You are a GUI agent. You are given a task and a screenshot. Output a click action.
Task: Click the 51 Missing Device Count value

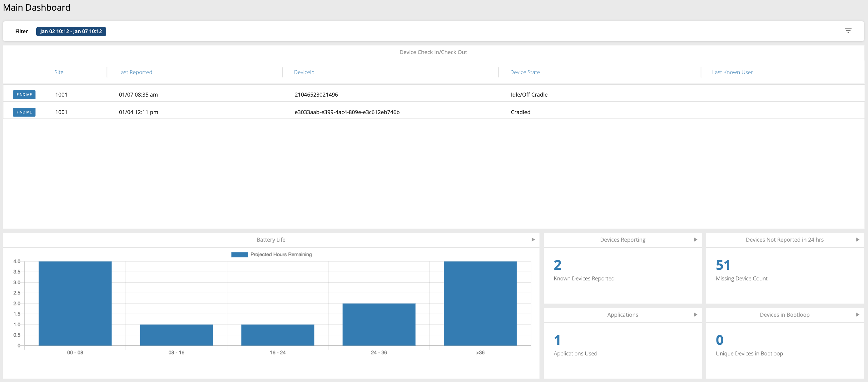click(723, 265)
